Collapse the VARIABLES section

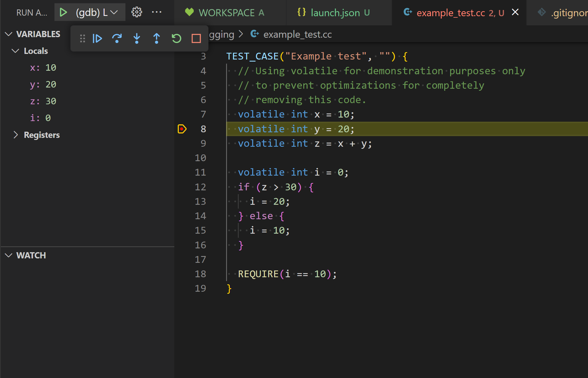(x=9, y=34)
